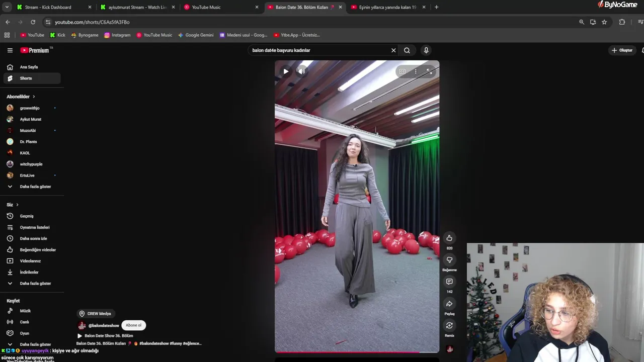
Task: Open the apps grid in bookmarks bar
Action: point(7,35)
